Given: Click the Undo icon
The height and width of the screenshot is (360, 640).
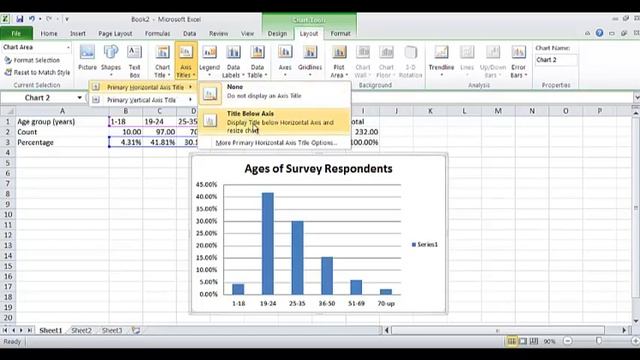Looking at the screenshot, I should click(31, 19).
